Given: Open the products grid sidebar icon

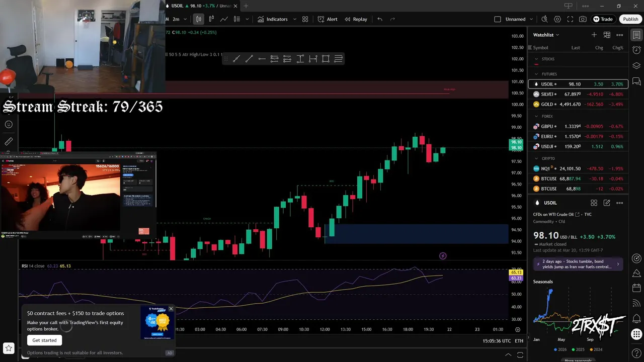Looking at the screenshot, I should coord(636,334).
